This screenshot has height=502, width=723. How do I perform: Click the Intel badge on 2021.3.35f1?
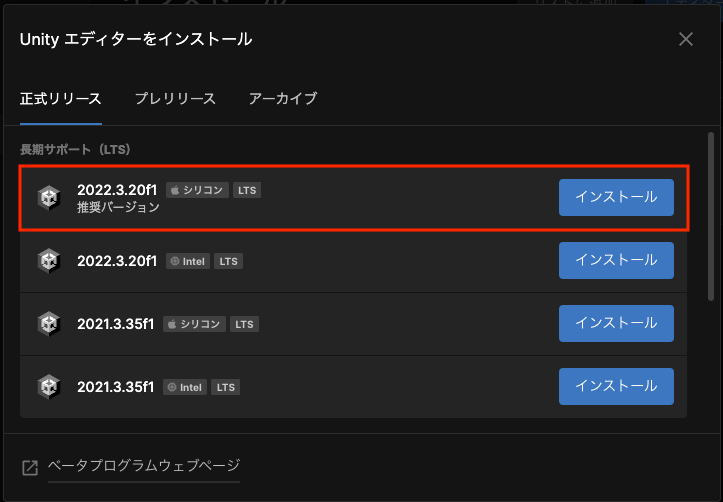(185, 387)
